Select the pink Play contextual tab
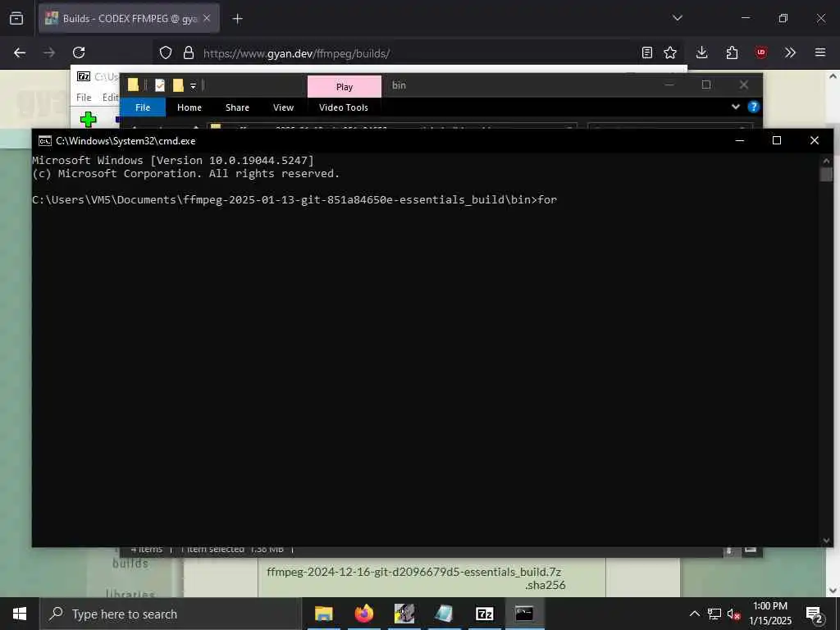840x630 pixels. (345, 87)
